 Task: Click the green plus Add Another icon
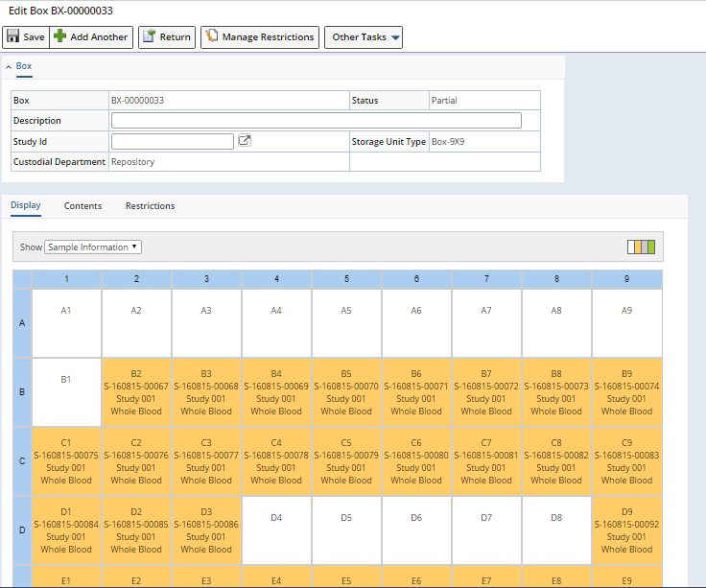59,36
